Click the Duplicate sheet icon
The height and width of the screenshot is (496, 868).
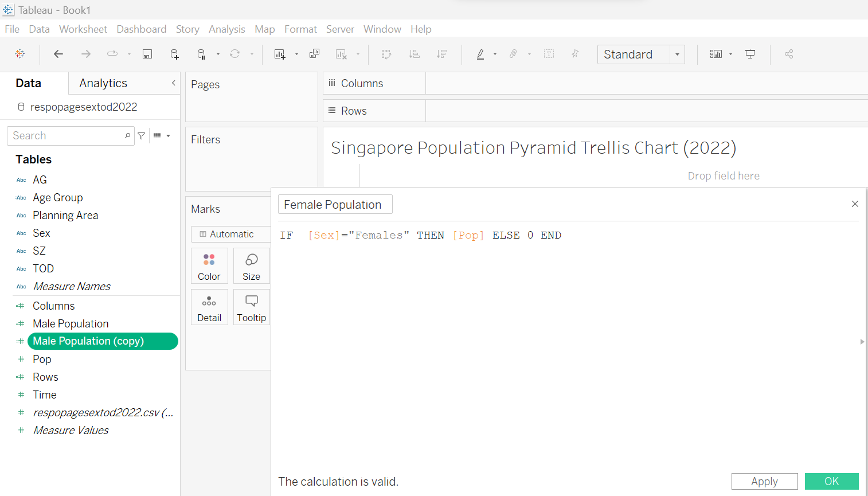tap(314, 54)
